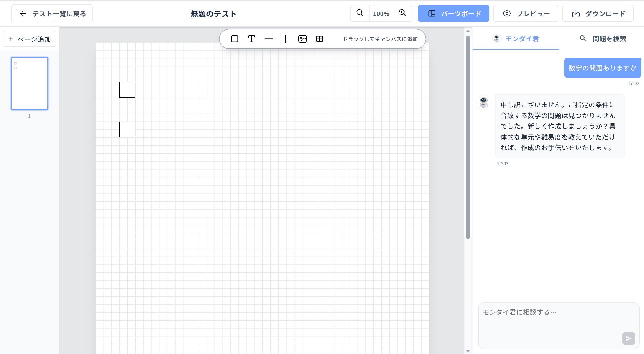This screenshot has width=644, height=354.
Task: Select the horizontal line tool
Action: coord(268,39)
